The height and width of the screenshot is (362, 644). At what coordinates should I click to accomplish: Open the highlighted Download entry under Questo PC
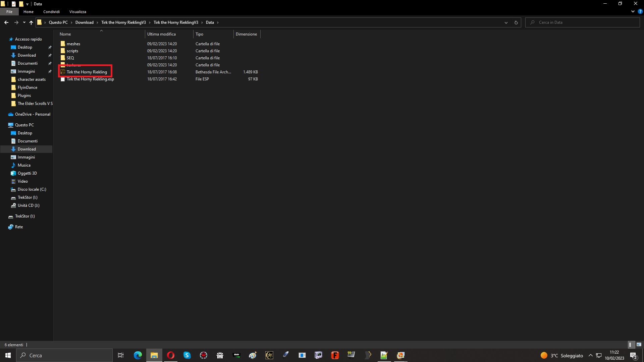tap(27, 149)
